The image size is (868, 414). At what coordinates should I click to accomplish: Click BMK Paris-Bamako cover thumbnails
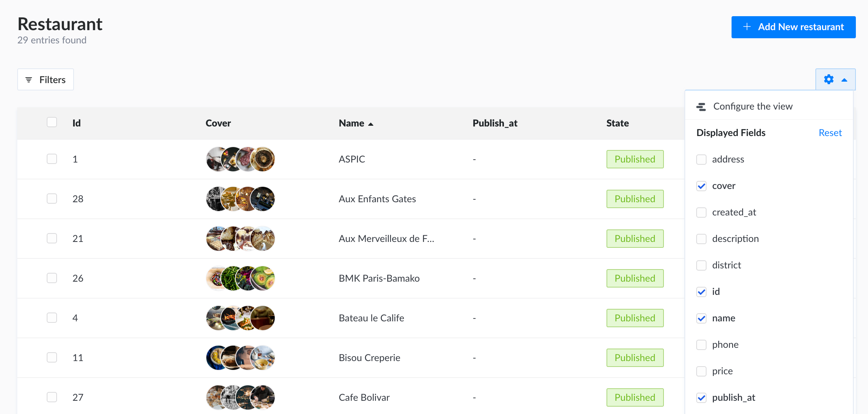pos(241,278)
